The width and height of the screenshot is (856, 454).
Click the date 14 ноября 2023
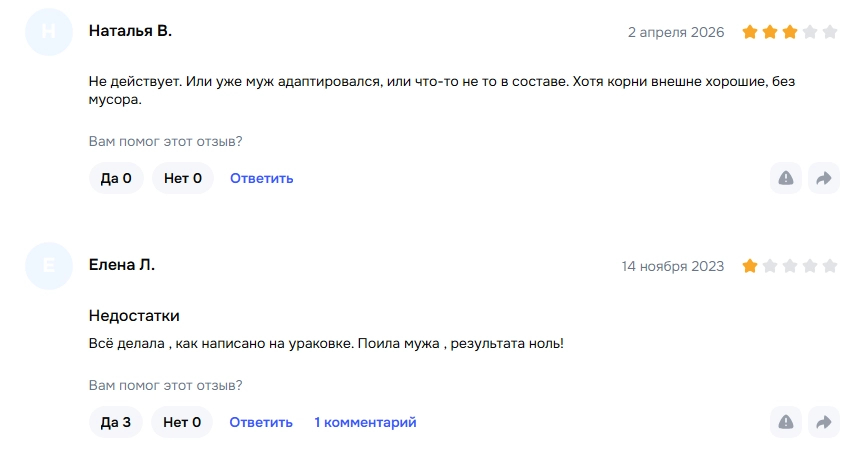coord(673,266)
